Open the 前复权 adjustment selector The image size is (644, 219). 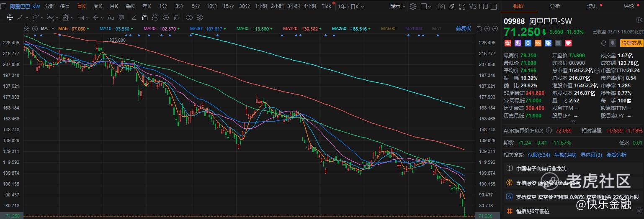[463, 28]
